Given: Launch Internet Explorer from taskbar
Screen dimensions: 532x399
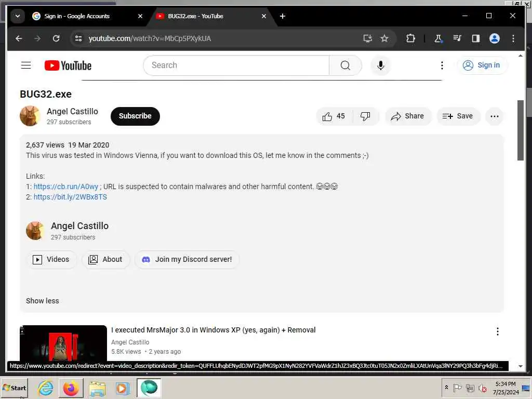Looking at the screenshot, I should click(46, 388).
